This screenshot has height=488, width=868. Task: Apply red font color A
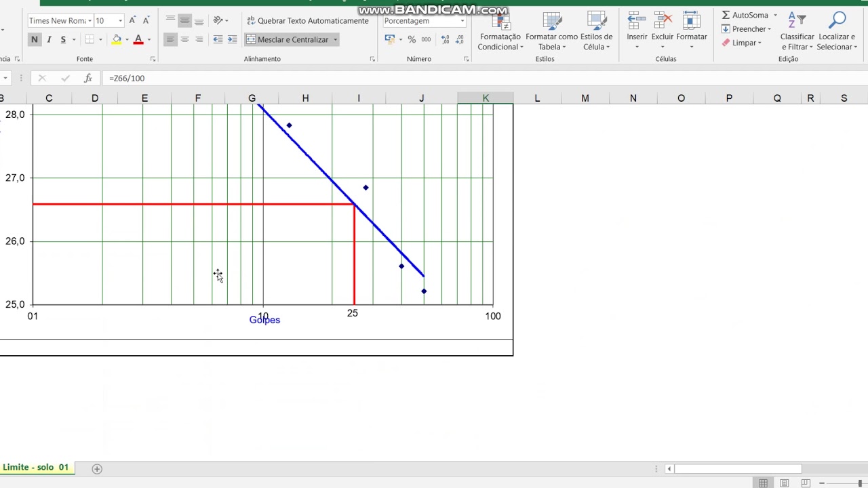(x=138, y=40)
